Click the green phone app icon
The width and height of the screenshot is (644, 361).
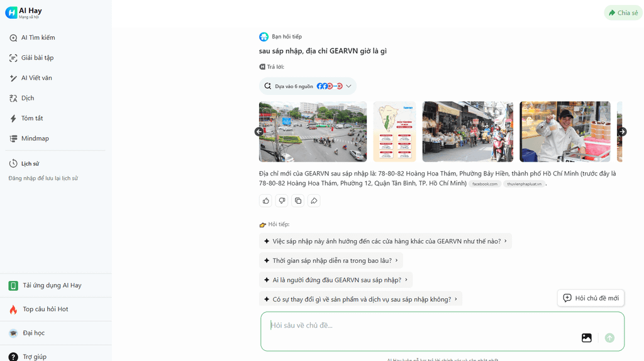(13, 286)
